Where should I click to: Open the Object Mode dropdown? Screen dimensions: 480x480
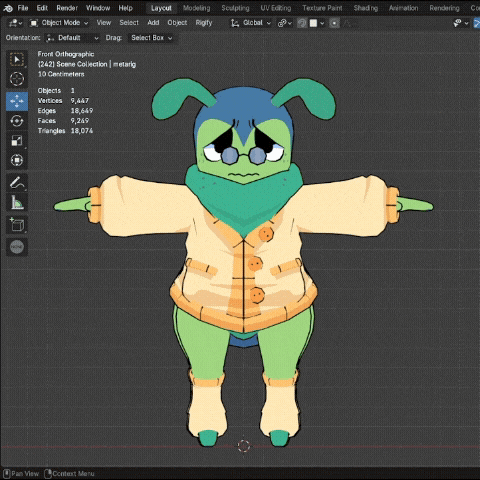[x=59, y=23]
